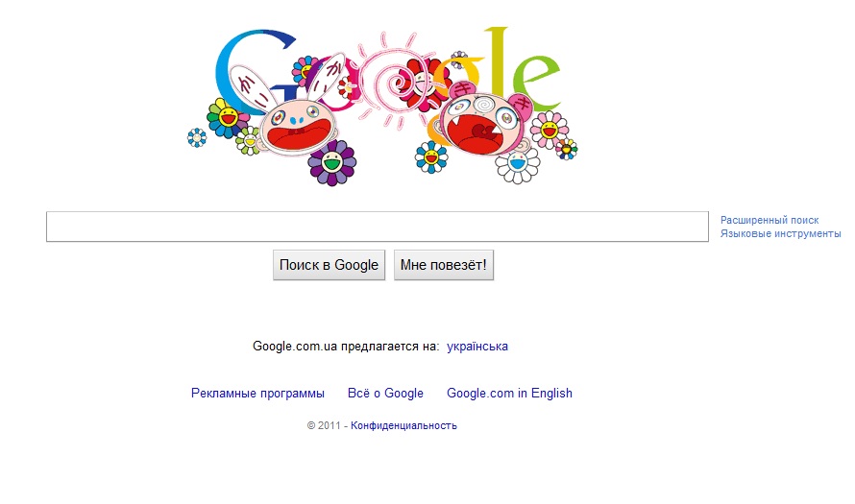Open the Расширенный поиск link
This screenshot has height=504, width=855.
[x=769, y=220]
